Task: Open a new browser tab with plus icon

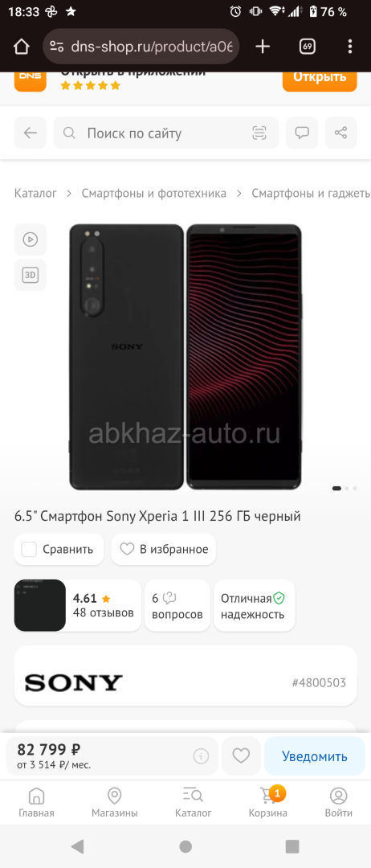Action: (x=263, y=47)
